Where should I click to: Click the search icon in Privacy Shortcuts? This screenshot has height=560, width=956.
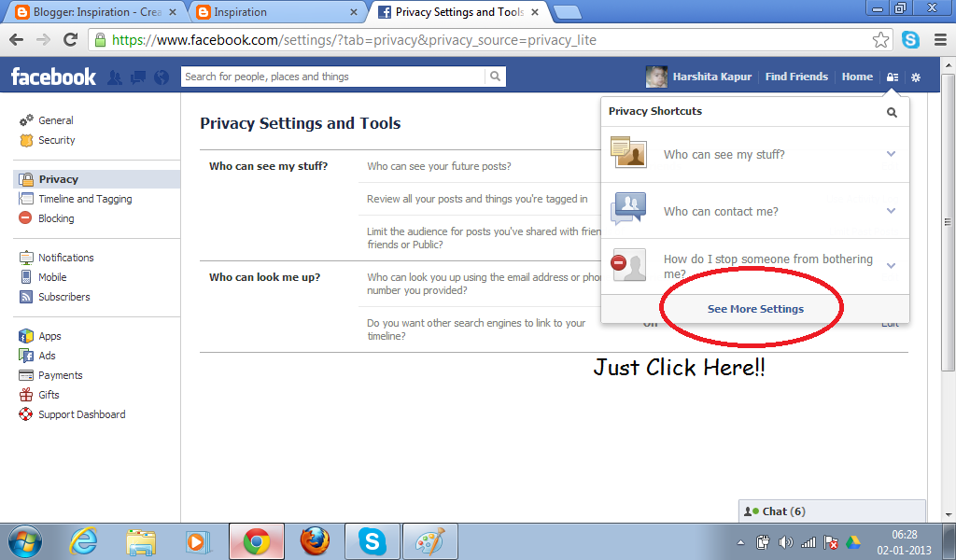coord(892,112)
